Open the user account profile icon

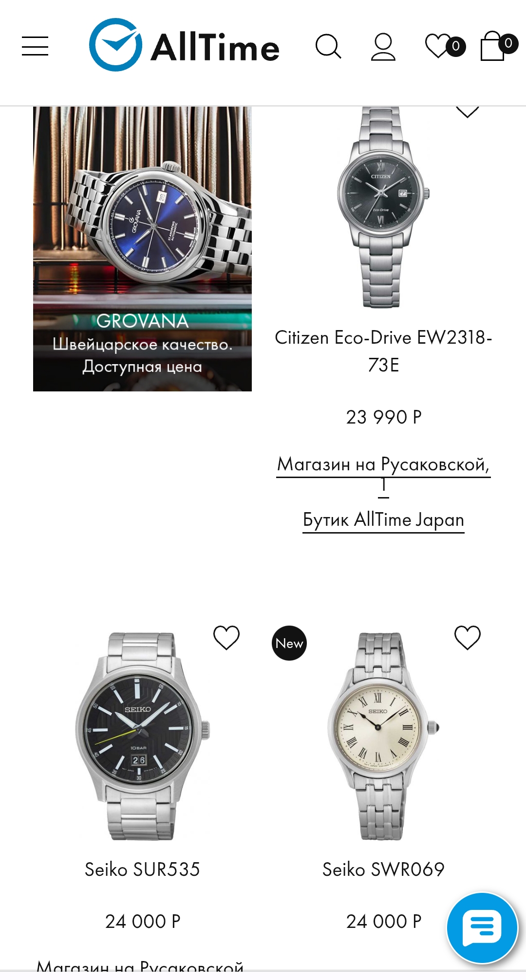point(383,46)
